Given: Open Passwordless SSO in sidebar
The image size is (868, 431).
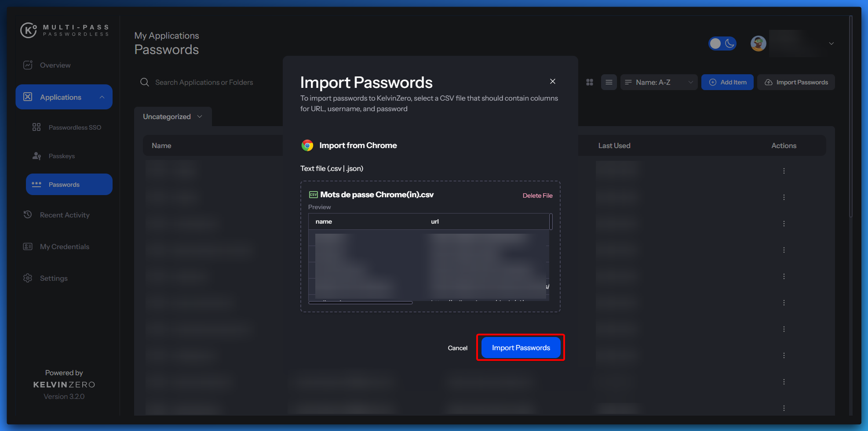Looking at the screenshot, I should (x=75, y=127).
